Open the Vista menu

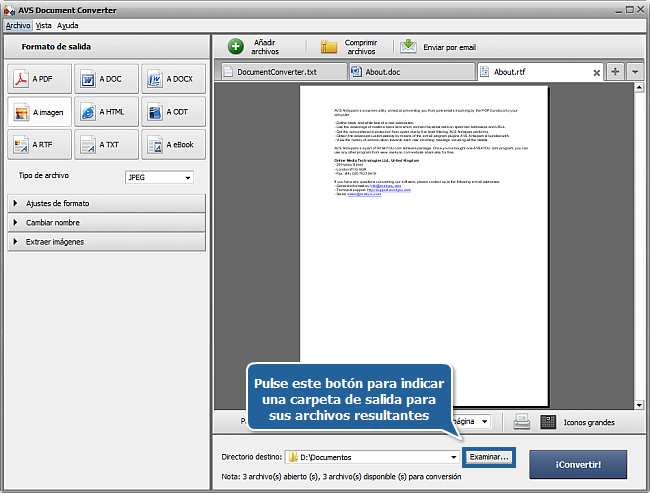[x=44, y=26]
